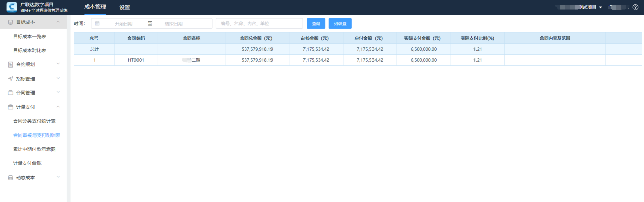644x202 pixels.
Task: Open 目标成本一览表 in sidebar
Action: tap(30, 37)
